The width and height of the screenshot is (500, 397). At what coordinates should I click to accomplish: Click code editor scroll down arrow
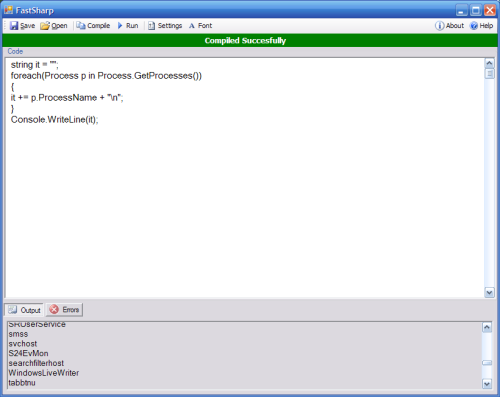tap(489, 292)
